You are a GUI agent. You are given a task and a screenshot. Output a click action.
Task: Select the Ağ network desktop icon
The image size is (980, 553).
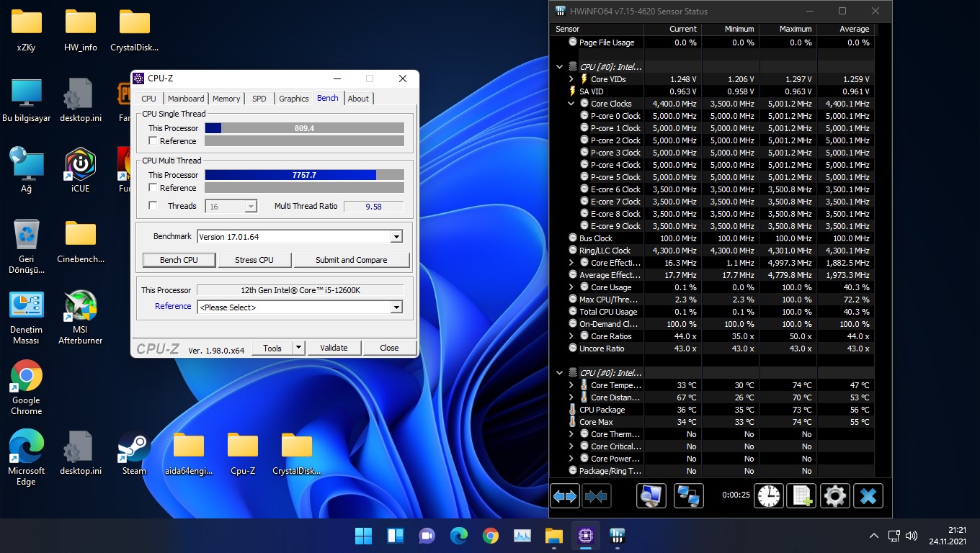(27, 170)
